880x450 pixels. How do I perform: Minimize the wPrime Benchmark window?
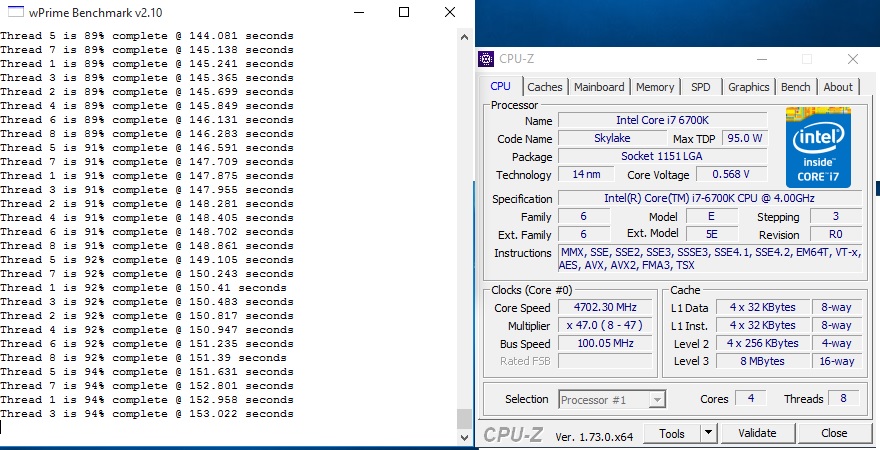358,12
